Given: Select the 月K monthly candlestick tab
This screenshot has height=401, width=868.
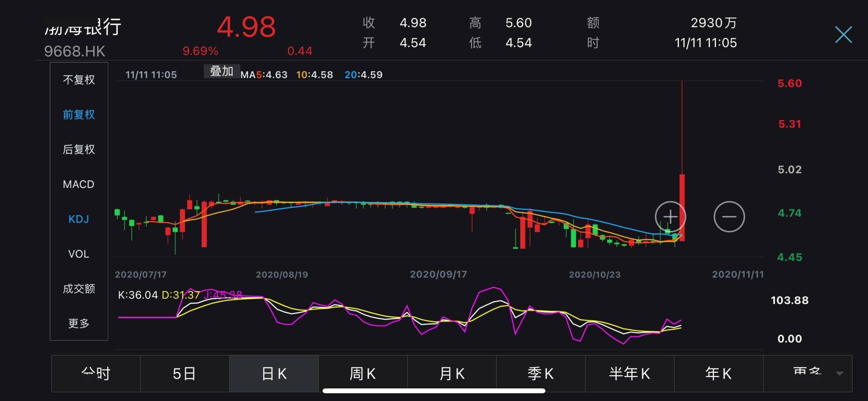Looking at the screenshot, I should click(x=452, y=373).
